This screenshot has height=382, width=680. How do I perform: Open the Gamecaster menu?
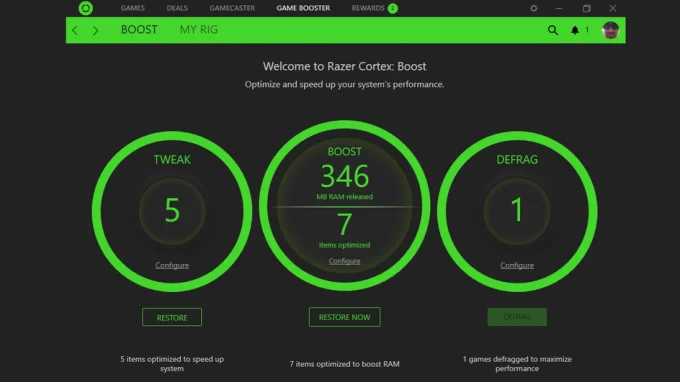[x=232, y=8]
